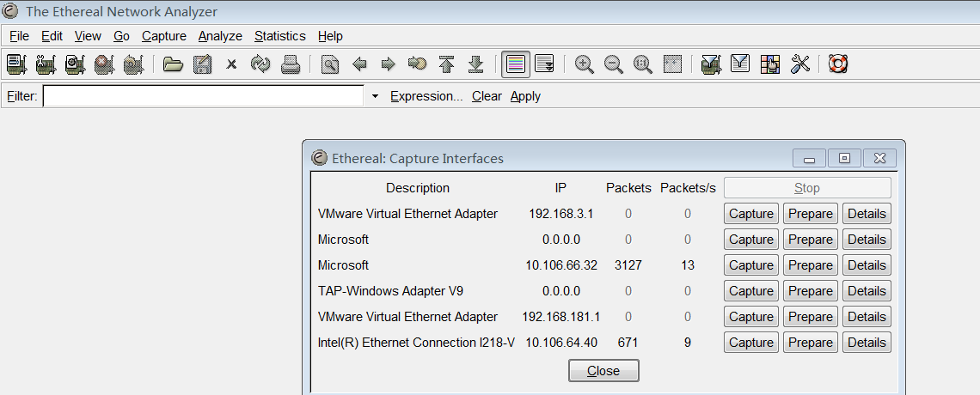This screenshot has height=395, width=980.
Task: Prepare capture on VMware adapter 192.168.181.1
Action: click(x=810, y=316)
